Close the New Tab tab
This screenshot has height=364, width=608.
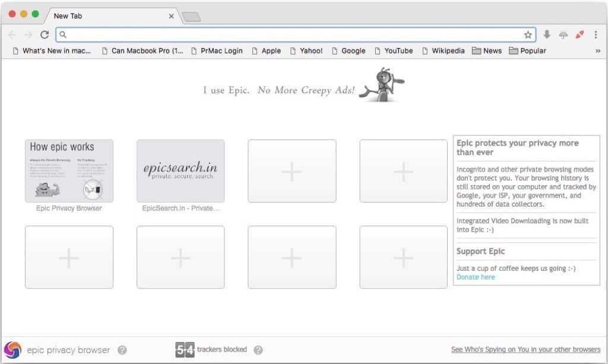[x=171, y=16]
